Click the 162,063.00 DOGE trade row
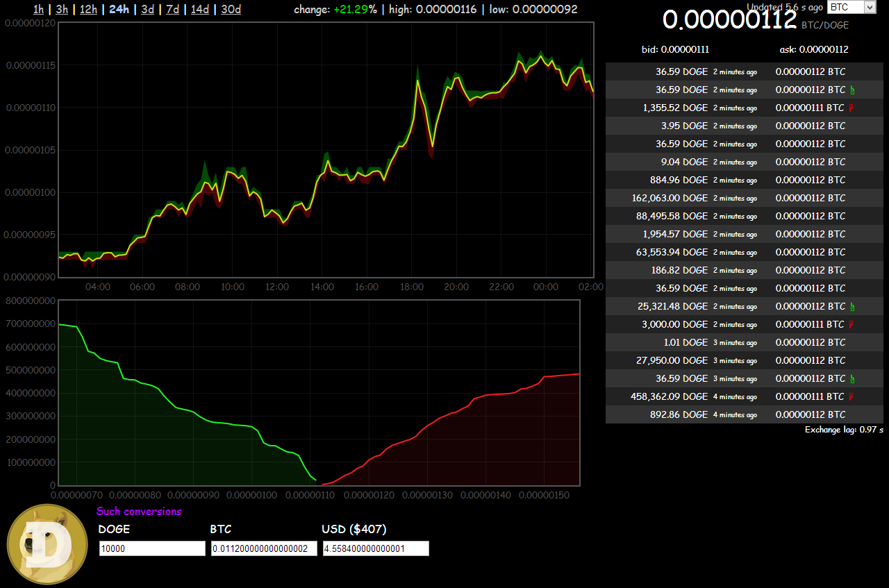 (745, 198)
